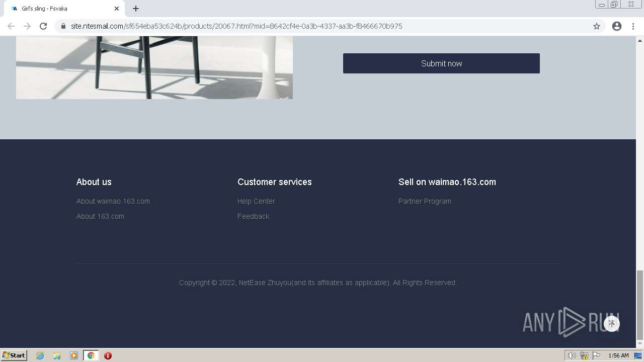This screenshot has width=644, height=362.
Task: Open a new browser tab
Action: [x=136, y=9]
